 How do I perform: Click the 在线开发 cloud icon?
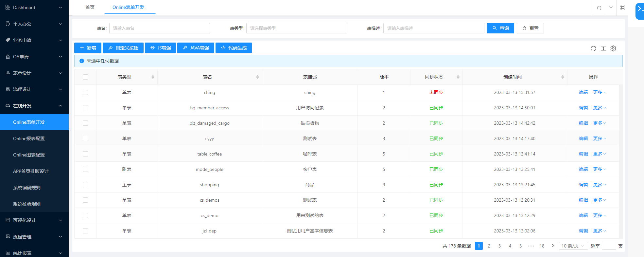8,105
